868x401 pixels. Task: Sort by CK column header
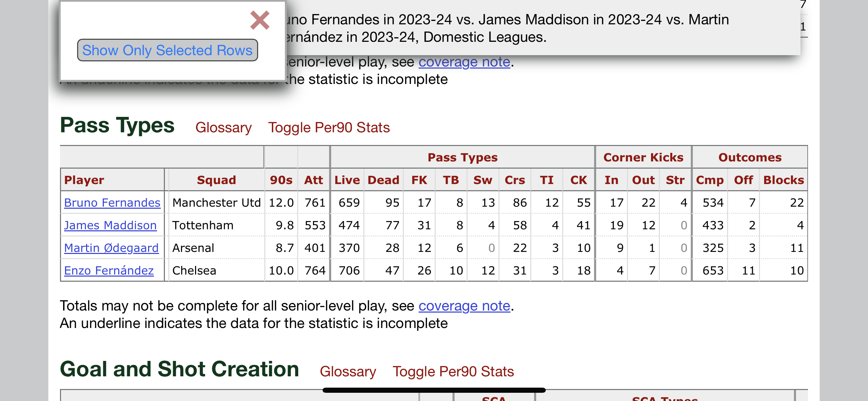[x=579, y=180]
